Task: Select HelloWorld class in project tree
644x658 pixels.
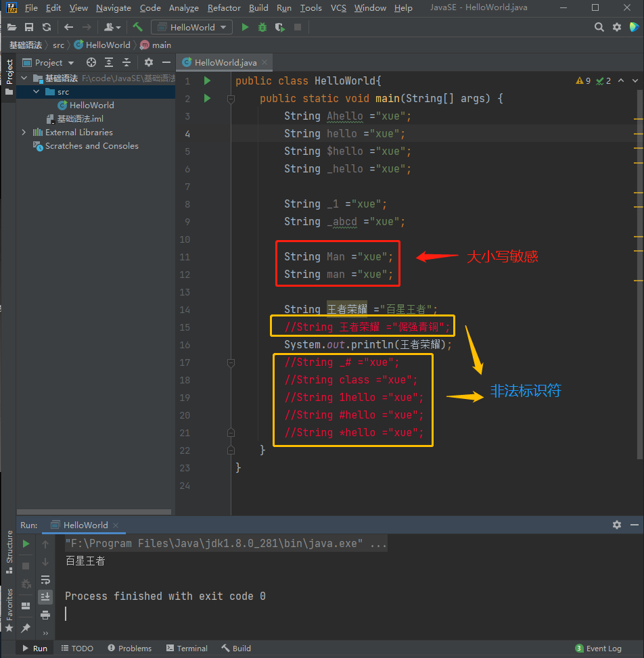Action: [86, 105]
